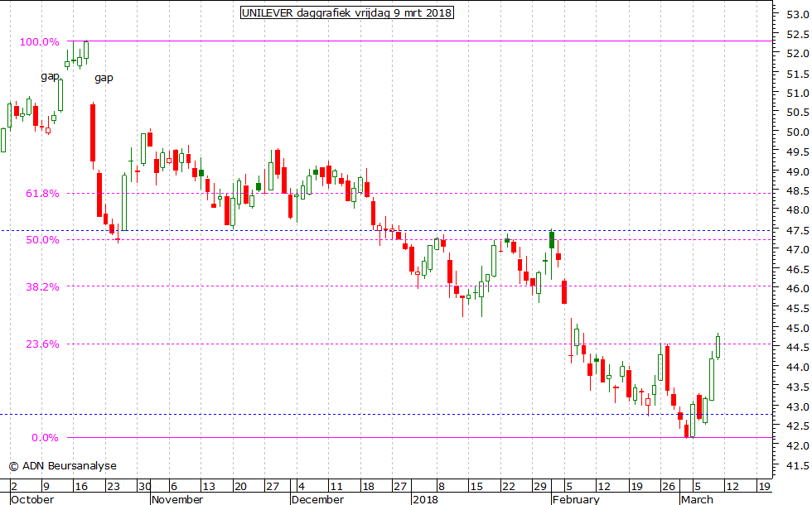Click the tall red candle after second gap
The width and height of the screenshot is (812, 505).
(93, 133)
